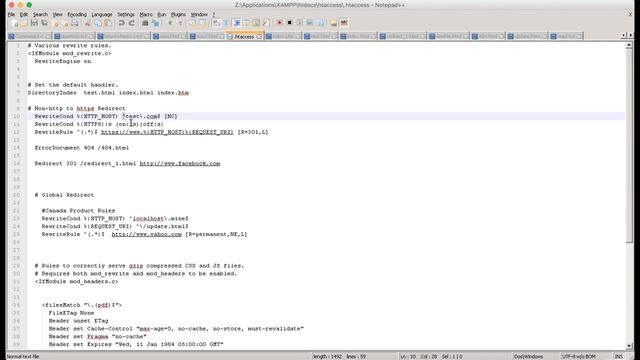Click the New file toolbar icon
640x360 pixels.
point(14,23)
